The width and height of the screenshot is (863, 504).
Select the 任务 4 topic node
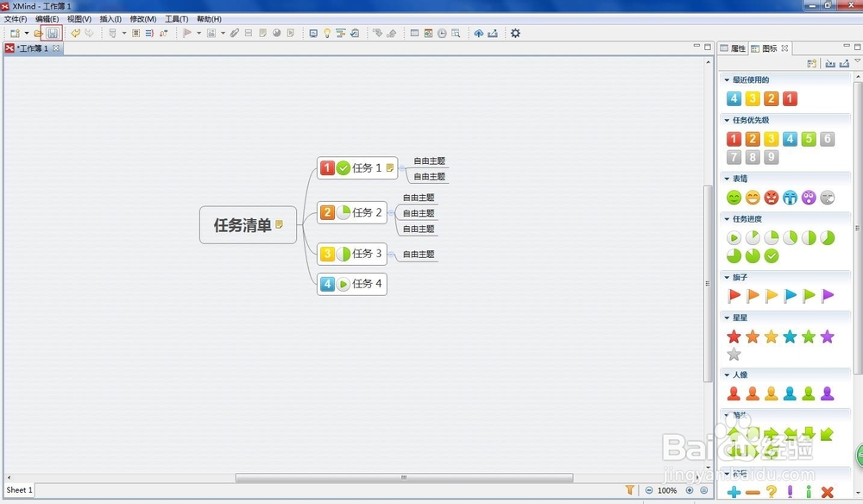(352, 284)
